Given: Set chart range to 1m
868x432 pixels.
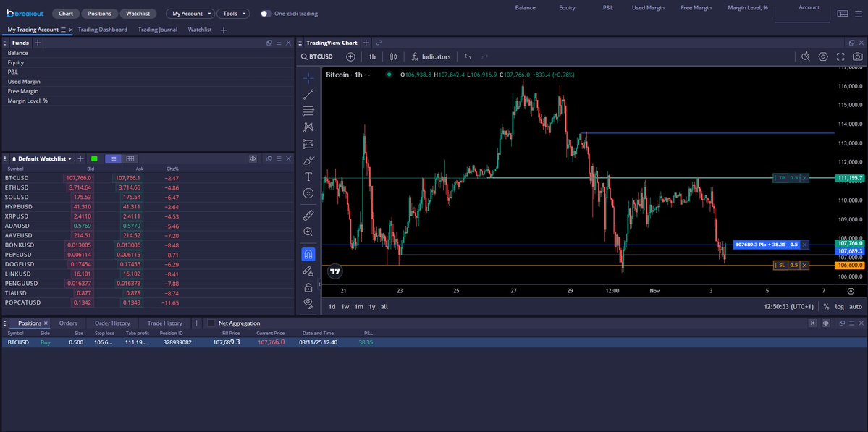Looking at the screenshot, I should tap(358, 307).
